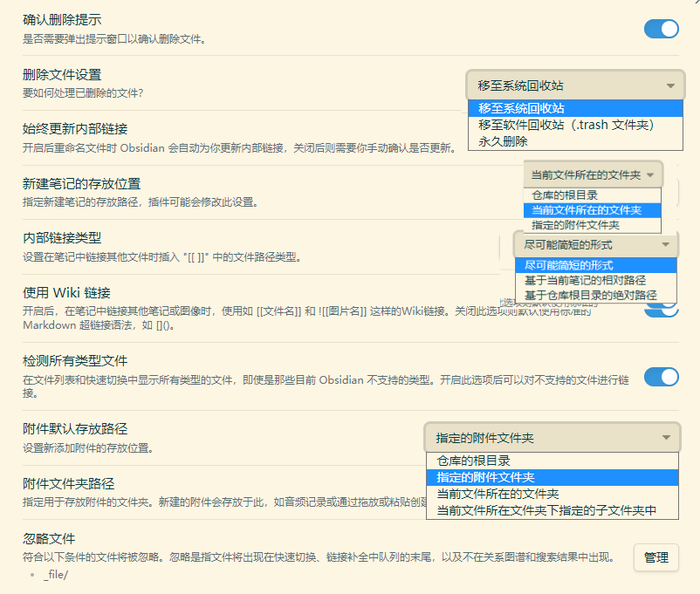Pick highlighted 移至系统回收站 in the option list

pyautogui.click(x=522, y=109)
